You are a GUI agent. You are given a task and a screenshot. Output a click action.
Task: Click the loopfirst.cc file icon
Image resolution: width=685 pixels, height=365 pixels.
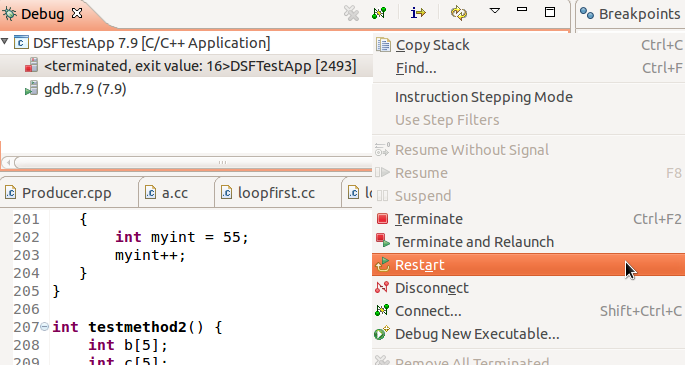point(226,193)
